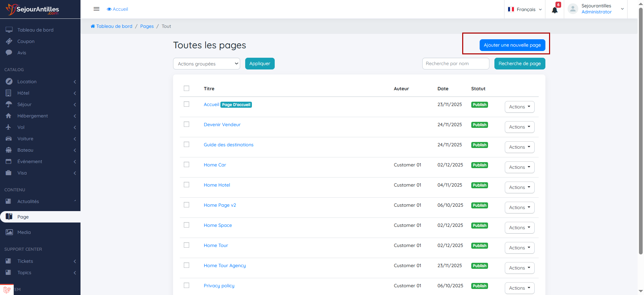Click the hamburger menu icon in header
644x295 pixels.
[x=96, y=9]
